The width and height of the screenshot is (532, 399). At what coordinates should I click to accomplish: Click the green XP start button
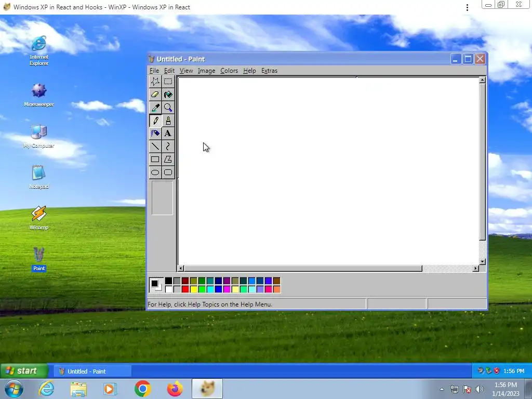coord(24,371)
